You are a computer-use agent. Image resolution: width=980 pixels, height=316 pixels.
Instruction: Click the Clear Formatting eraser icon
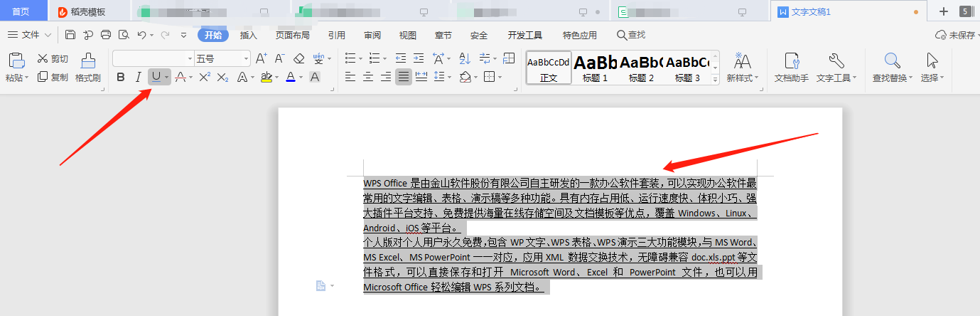299,58
